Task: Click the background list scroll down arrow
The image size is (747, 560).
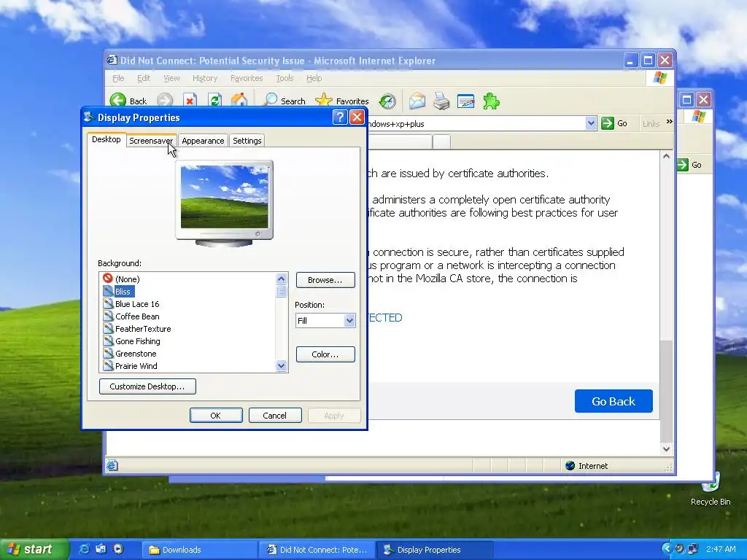Action: pos(281,366)
